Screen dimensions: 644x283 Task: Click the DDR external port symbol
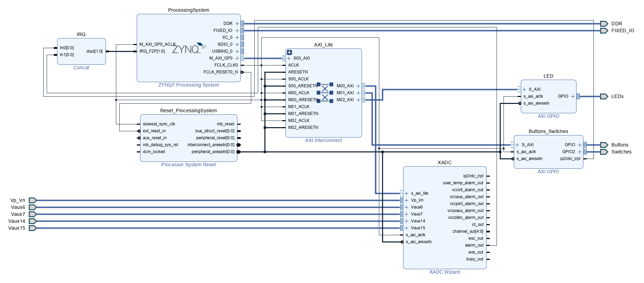[604, 24]
